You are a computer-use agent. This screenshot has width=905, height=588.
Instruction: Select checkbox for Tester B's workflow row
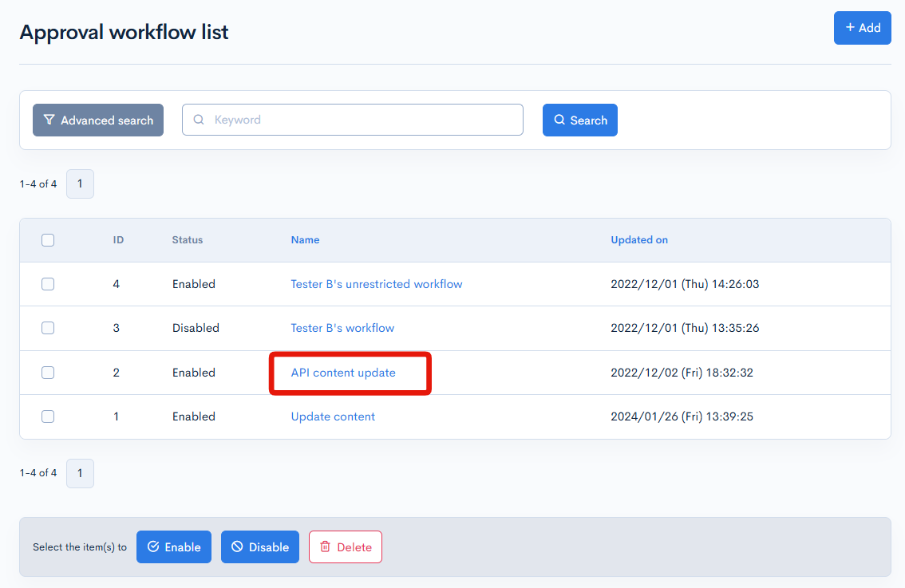pos(48,328)
